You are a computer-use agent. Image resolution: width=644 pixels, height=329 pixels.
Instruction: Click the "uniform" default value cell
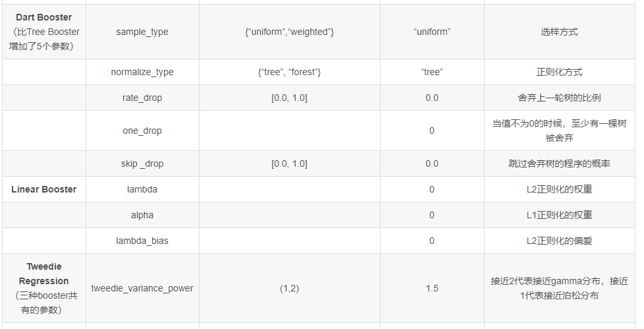coord(432,32)
